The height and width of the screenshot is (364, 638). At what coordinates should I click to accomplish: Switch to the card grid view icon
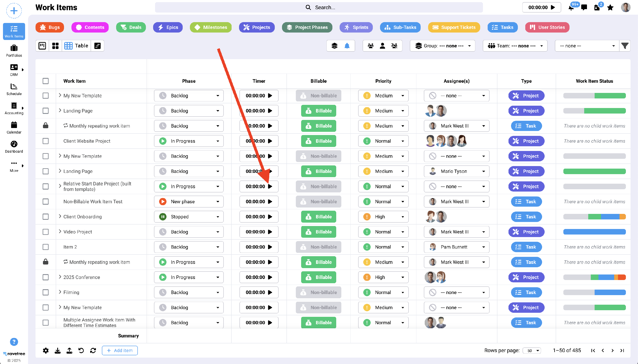point(55,46)
